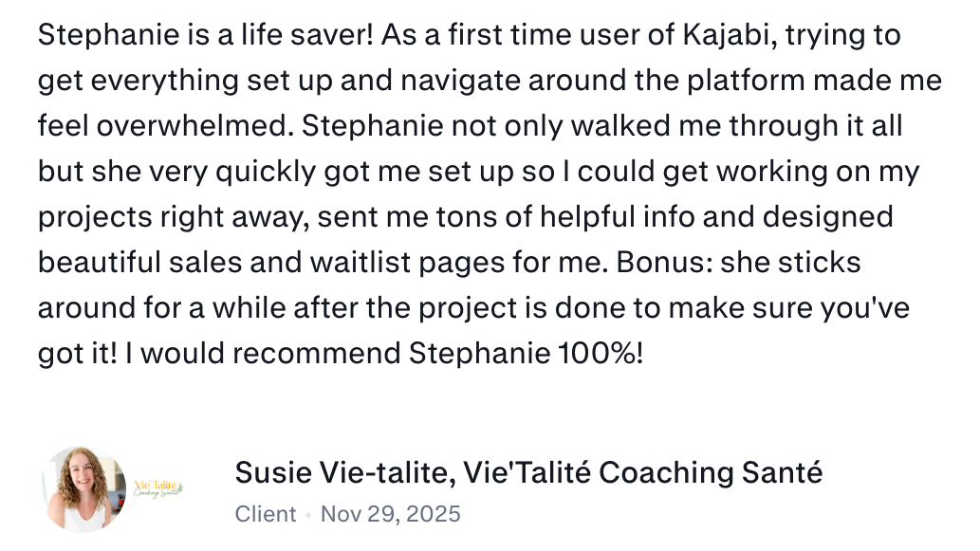
Task: Select the Vie'Talité Coaching Santé company text
Action: pos(643,472)
